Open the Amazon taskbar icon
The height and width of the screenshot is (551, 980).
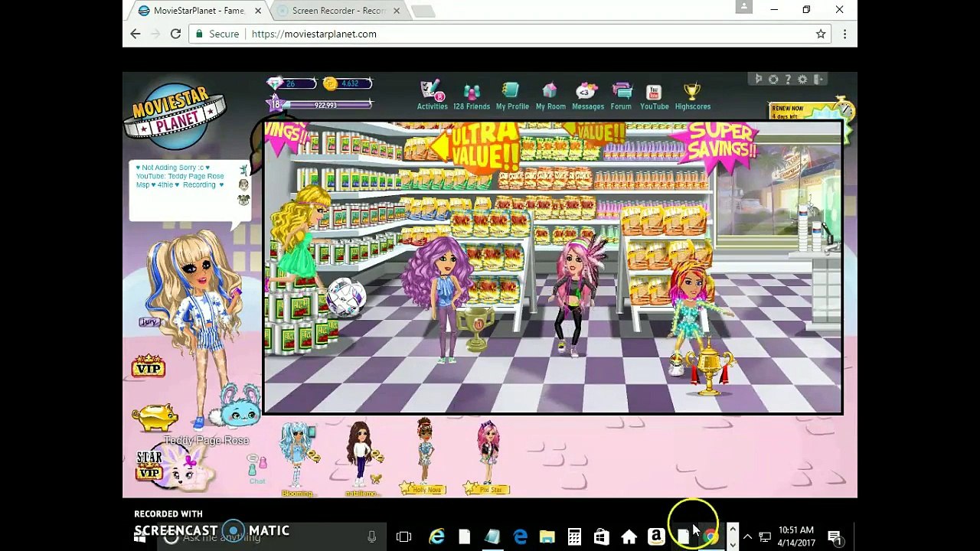click(x=655, y=537)
